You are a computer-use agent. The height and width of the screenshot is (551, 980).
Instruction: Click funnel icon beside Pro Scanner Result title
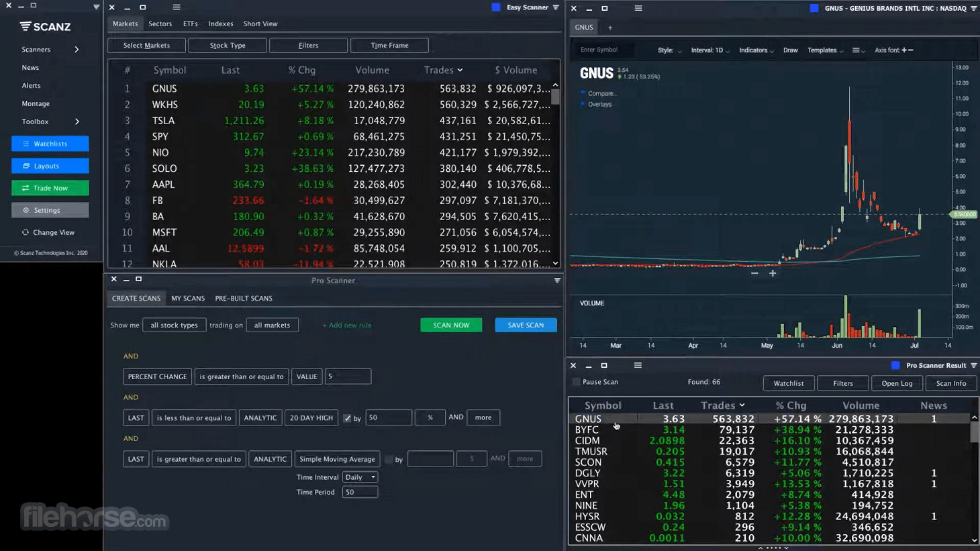click(974, 365)
